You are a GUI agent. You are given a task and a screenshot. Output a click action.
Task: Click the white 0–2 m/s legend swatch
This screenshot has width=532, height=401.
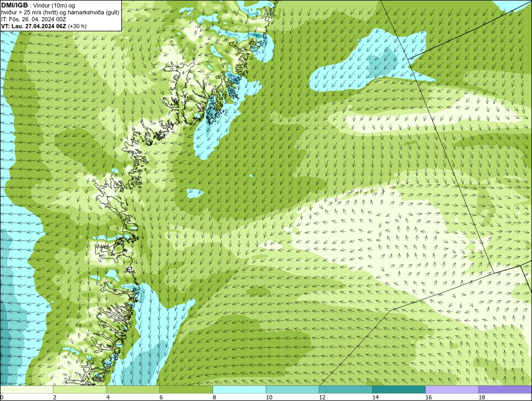[27, 389]
